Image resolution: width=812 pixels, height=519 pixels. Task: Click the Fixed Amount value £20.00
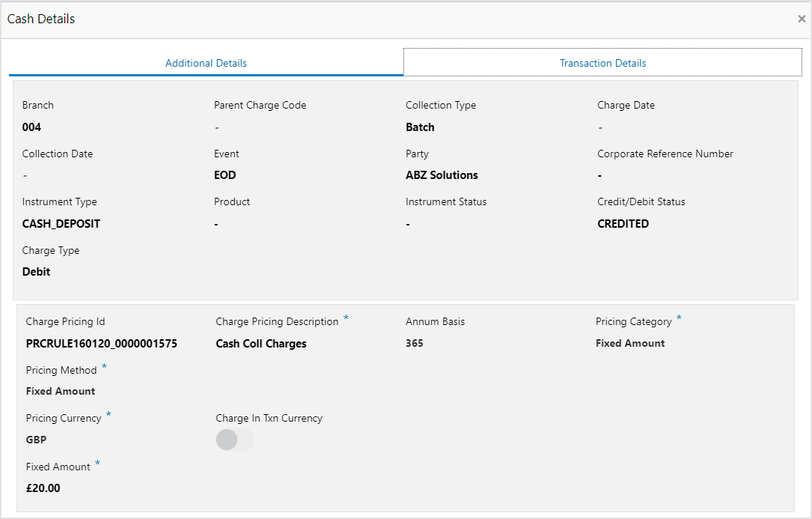click(x=43, y=488)
